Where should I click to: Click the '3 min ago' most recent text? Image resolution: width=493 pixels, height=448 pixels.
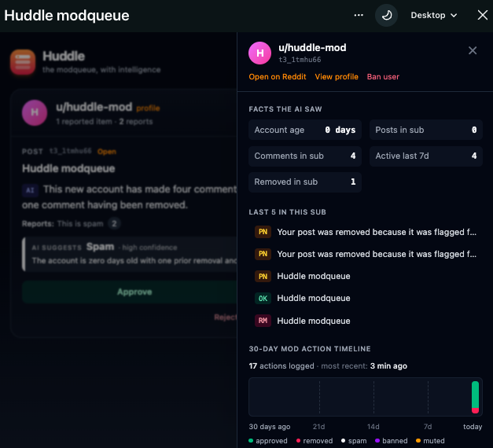388,366
